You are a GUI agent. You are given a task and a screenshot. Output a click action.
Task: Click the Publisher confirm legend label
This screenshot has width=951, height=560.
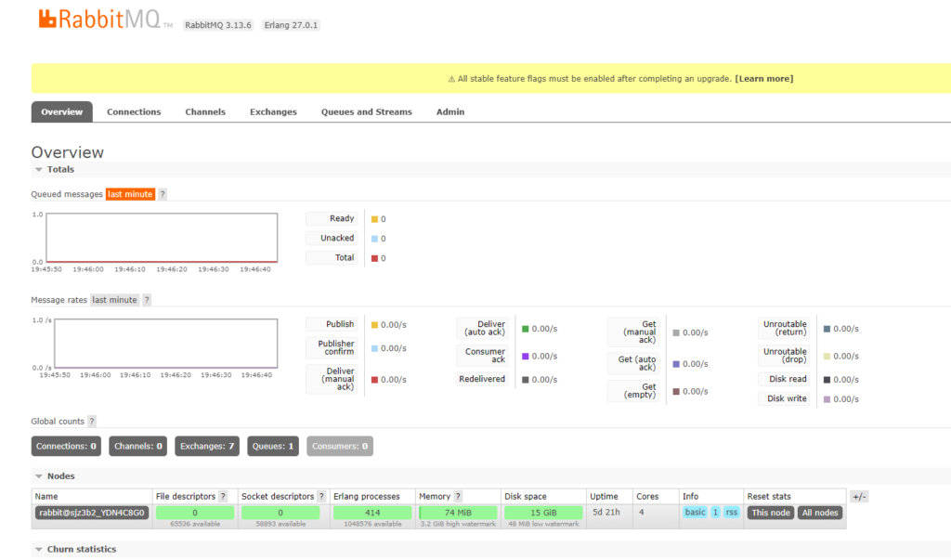332,347
